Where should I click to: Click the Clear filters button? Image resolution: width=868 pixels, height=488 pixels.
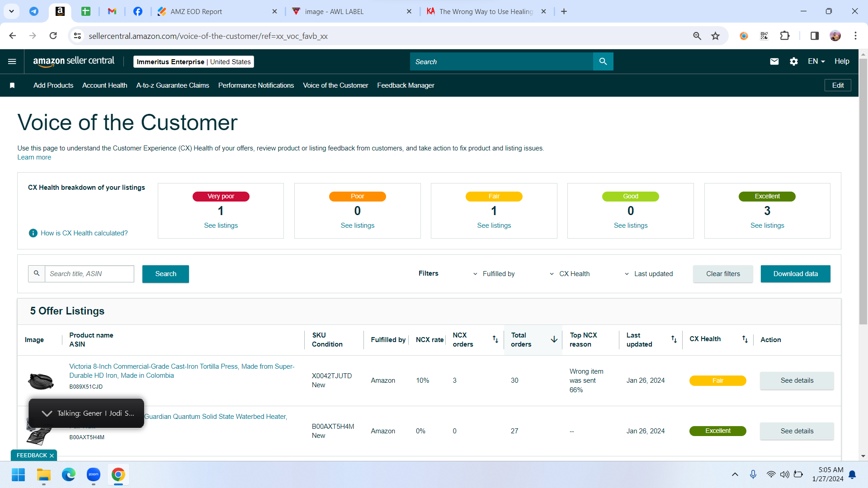[723, 274]
